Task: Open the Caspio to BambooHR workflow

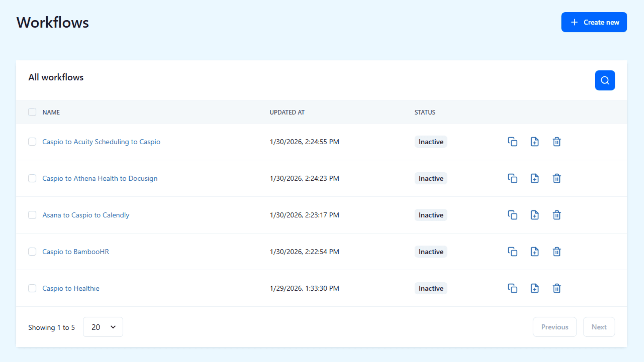Action: pos(76,252)
